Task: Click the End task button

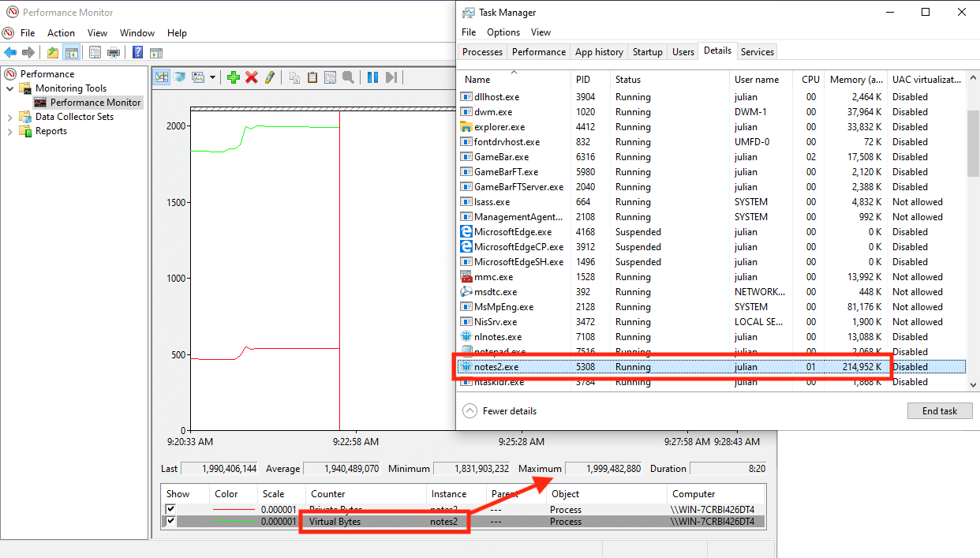Action: pos(939,411)
